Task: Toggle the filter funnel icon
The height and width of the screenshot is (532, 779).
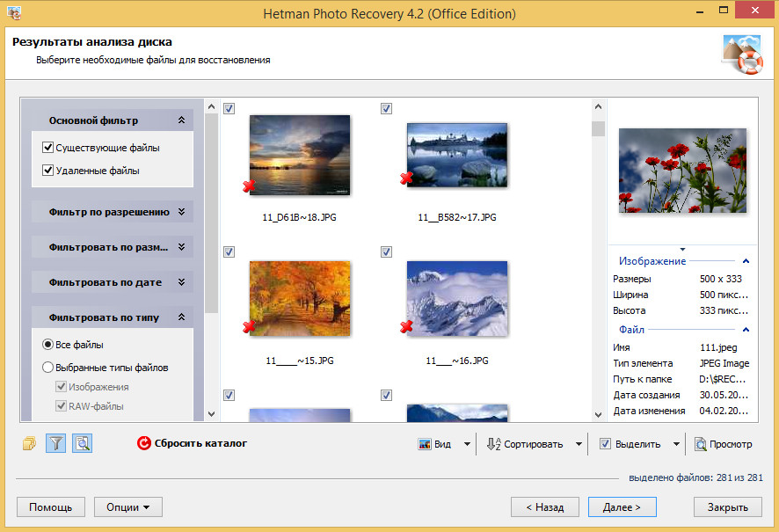Action: click(x=55, y=443)
